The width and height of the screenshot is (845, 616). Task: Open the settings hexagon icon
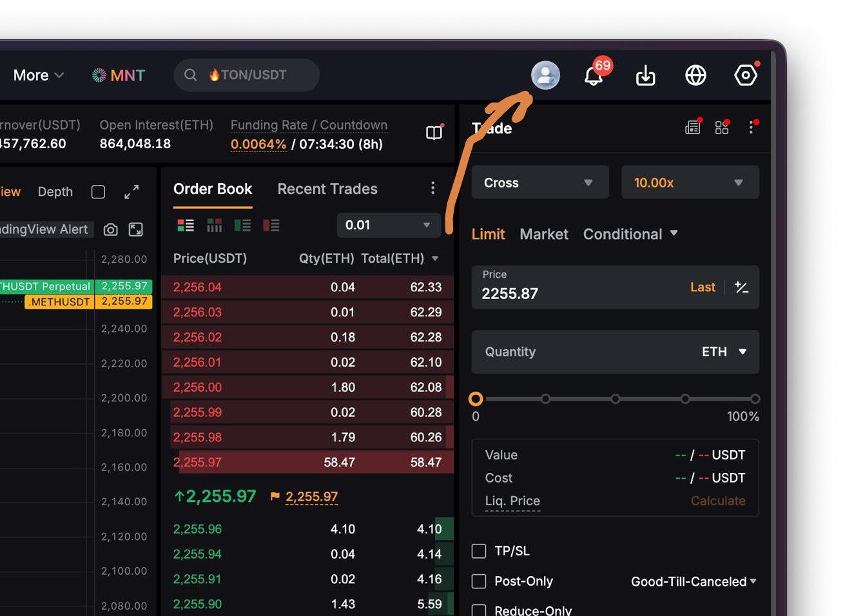746,75
